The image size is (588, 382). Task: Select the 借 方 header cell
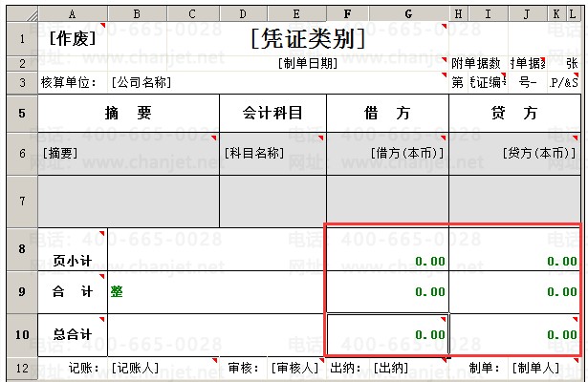(x=388, y=113)
